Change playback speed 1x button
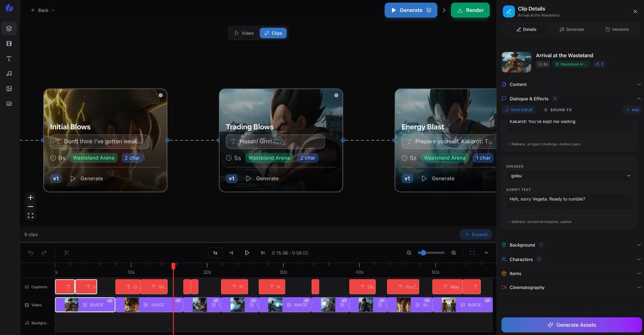 215,253
